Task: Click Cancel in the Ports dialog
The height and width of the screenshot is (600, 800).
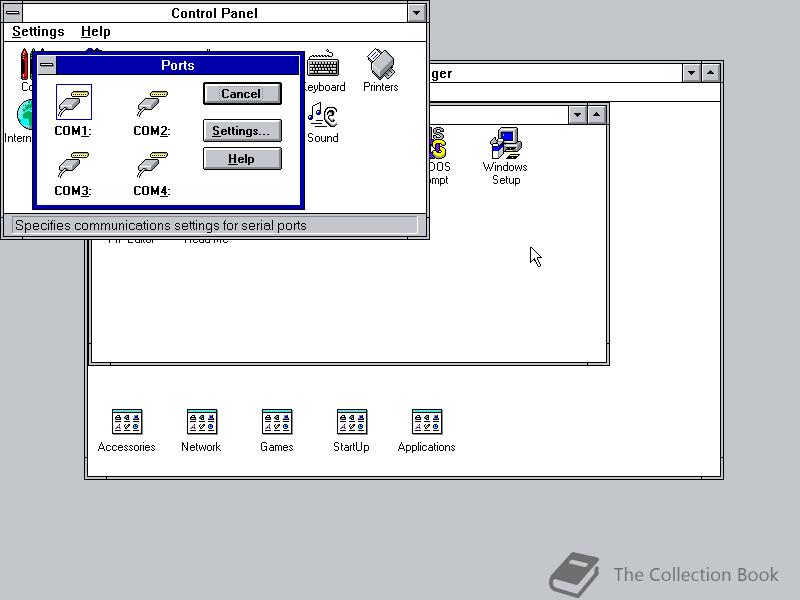Action: pyautogui.click(x=242, y=94)
